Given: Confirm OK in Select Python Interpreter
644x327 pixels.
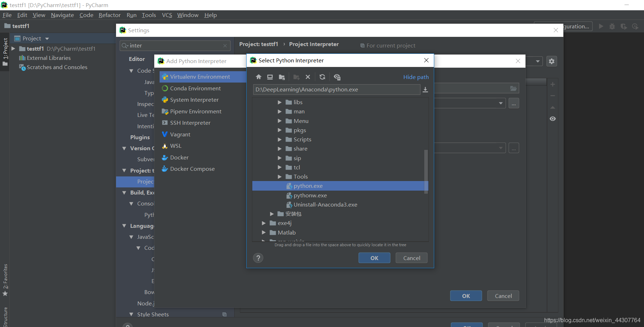Looking at the screenshot, I should [374, 258].
